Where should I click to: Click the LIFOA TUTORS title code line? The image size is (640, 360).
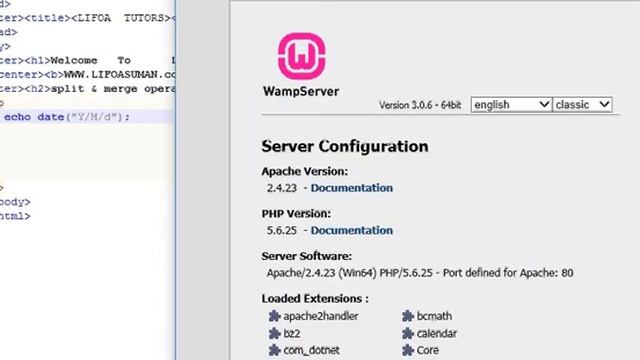(x=87, y=18)
